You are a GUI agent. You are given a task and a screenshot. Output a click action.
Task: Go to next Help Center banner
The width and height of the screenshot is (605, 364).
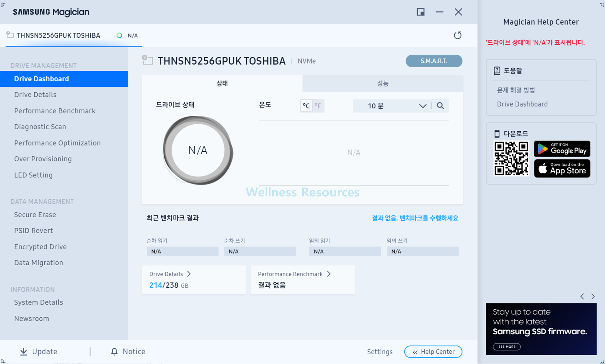(593, 296)
